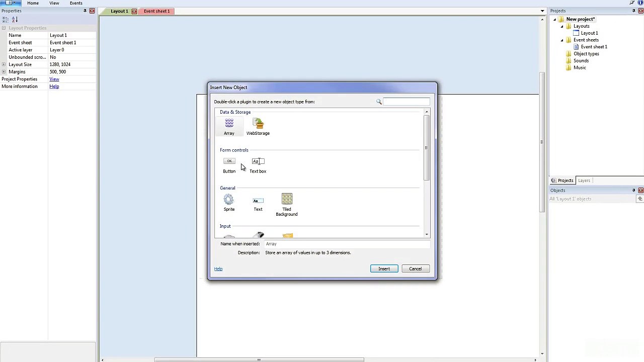Open the Events ribbon tab
The image size is (644, 362).
coord(76,3)
